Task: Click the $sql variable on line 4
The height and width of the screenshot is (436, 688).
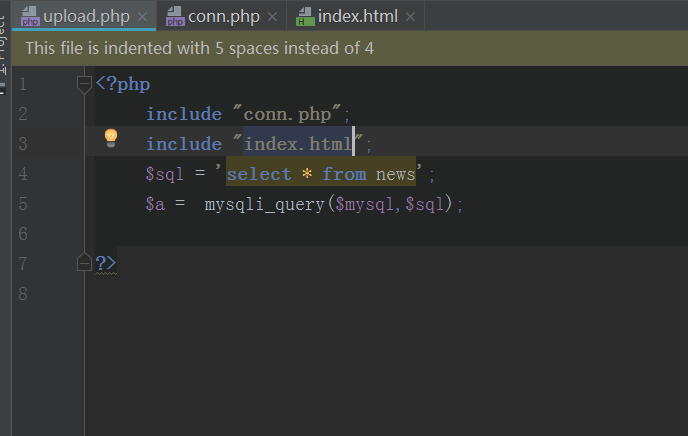Action: pos(165,174)
